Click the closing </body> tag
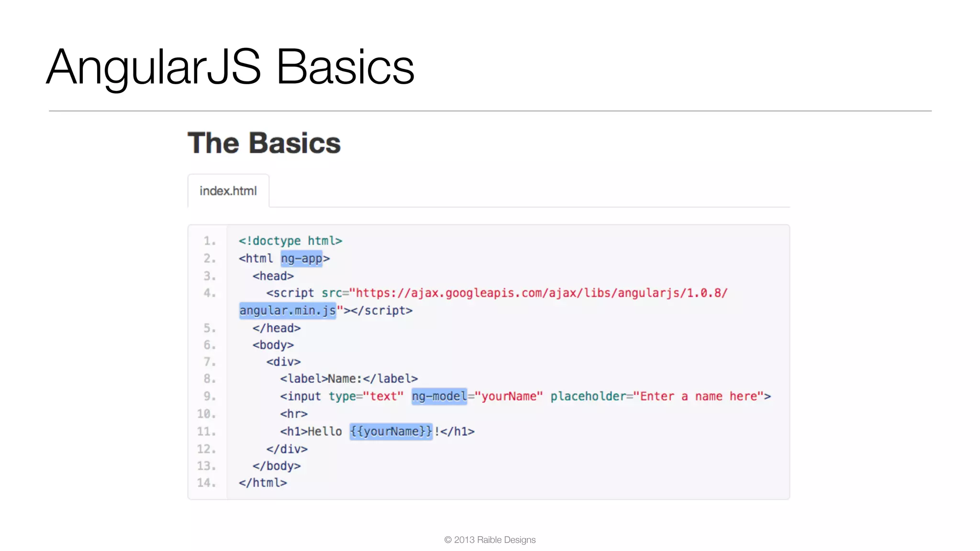The width and height of the screenshot is (980, 551). (277, 466)
